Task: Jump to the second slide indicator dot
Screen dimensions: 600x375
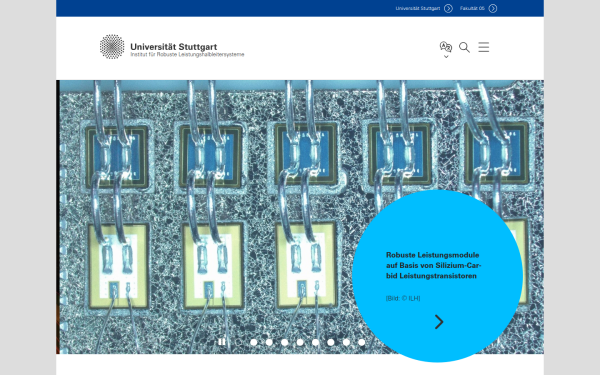Action: [x=254, y=342]
